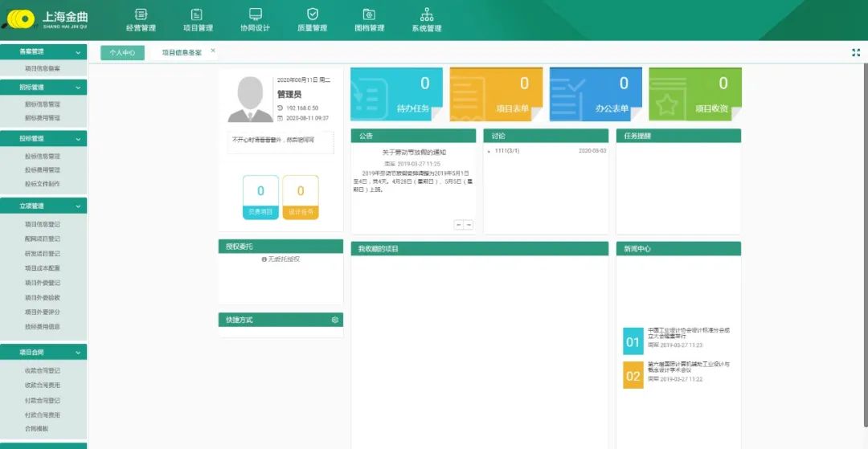Click the administrator avatar picture
Screen dimensions: 868x449
[249, 99]
